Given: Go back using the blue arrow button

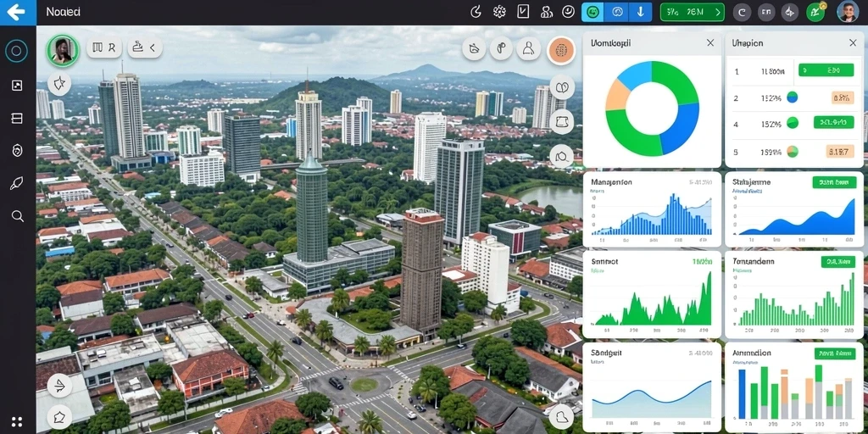Looking at the screenshot, I should tap(18, 12).
